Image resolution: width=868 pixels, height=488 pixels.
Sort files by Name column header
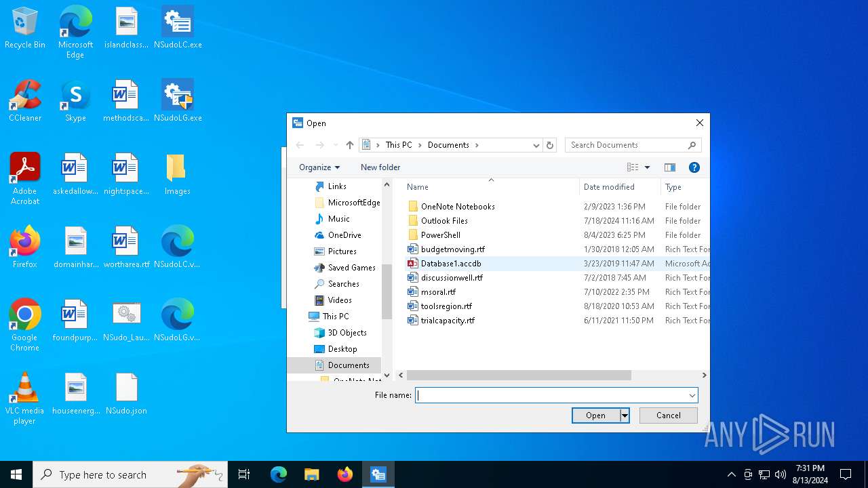[x=491, y=187]
